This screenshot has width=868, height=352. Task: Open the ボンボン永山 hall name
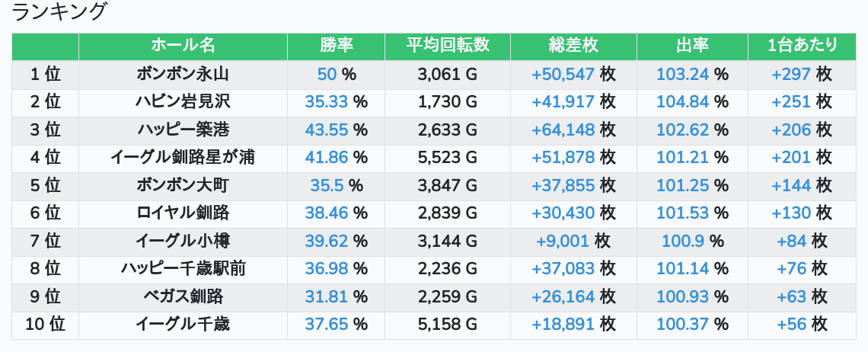(x=183, y=75)
